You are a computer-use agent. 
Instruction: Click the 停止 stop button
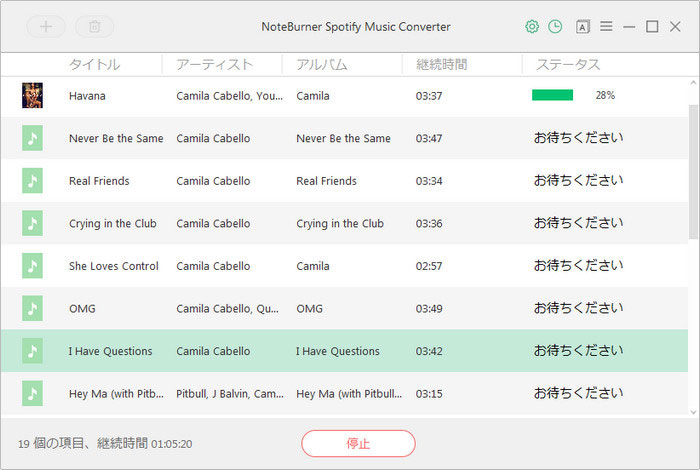[358, 443]
